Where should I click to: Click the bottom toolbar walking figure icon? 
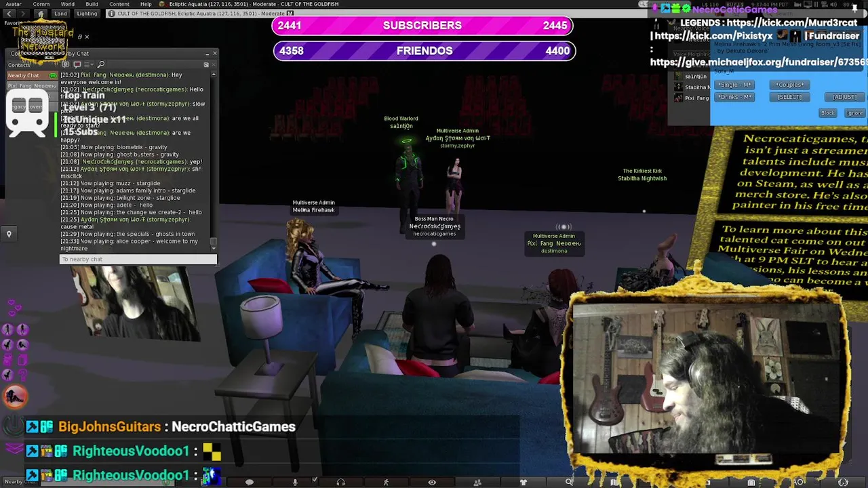pyautogui.click(x=386, y=482)
